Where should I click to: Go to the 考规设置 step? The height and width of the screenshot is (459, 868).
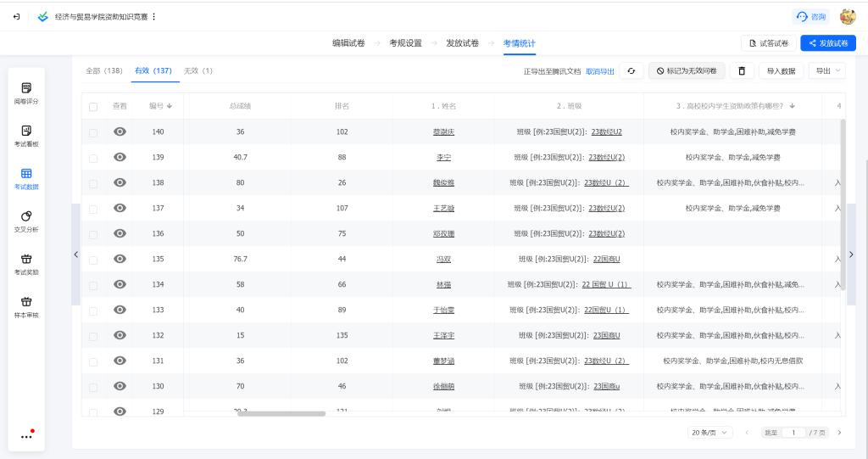[x=406, y=43]
